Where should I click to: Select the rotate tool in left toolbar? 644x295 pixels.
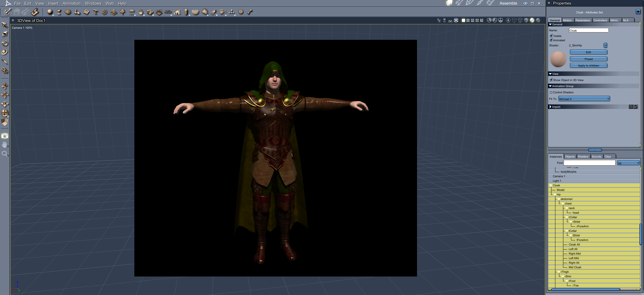[x=5, y=44]
